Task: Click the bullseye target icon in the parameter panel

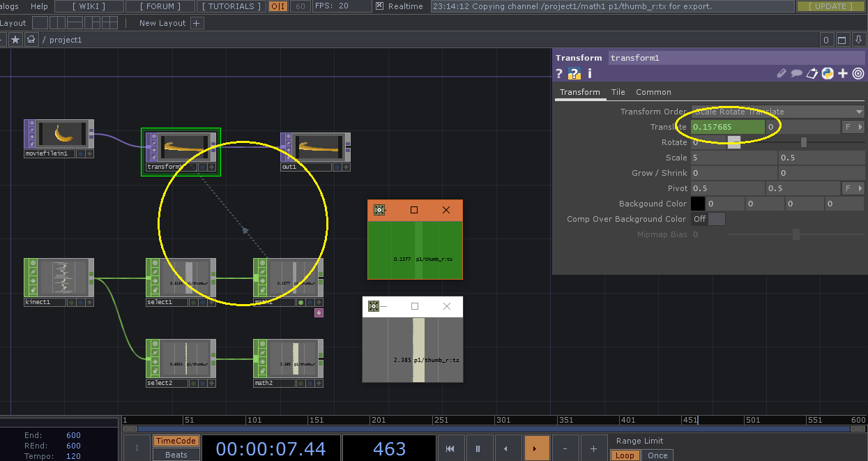Action: coord(858,73)
